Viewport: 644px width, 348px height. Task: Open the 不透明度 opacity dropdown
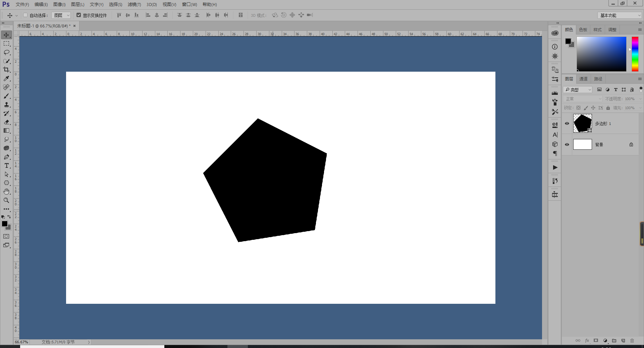[x=640, y=99]
